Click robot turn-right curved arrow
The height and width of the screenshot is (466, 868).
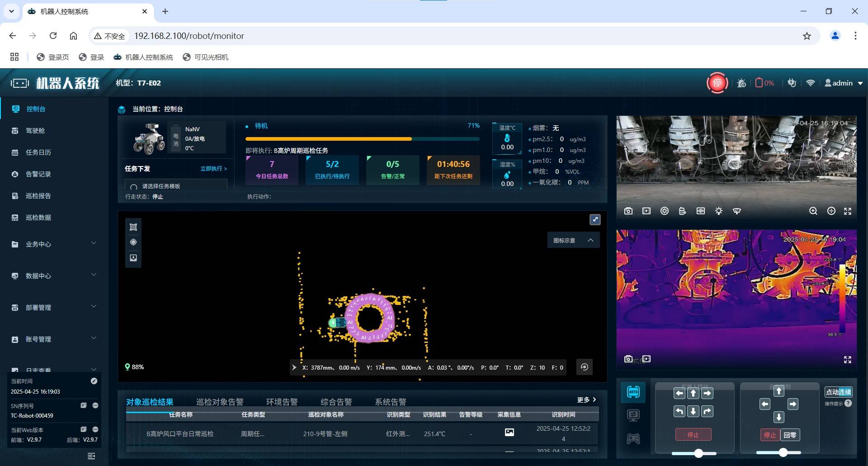[708, 411]
